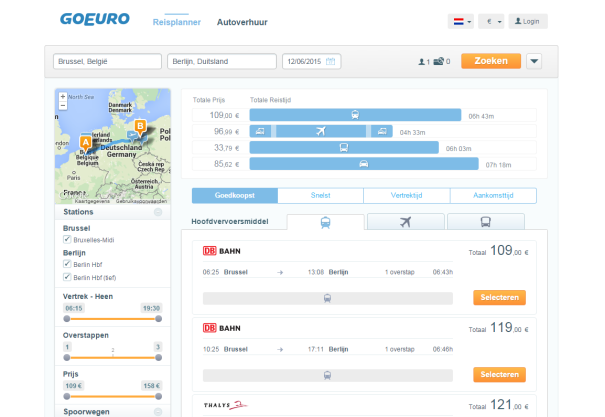605x417 pixels.
Task: Open the Autoverhuur menu item
Action: click(242, 22)
